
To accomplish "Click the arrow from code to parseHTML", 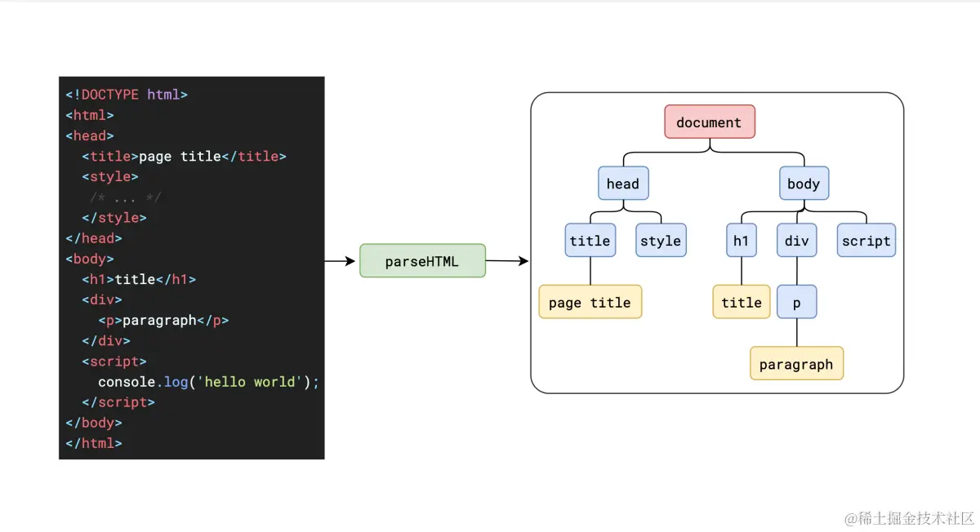I will [341, 261].
